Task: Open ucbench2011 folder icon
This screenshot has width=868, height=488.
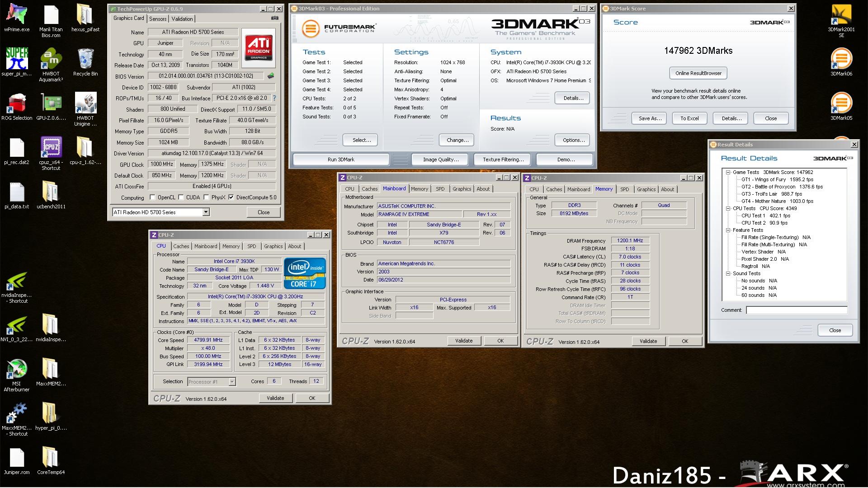Action: click(x=51, y=195)
